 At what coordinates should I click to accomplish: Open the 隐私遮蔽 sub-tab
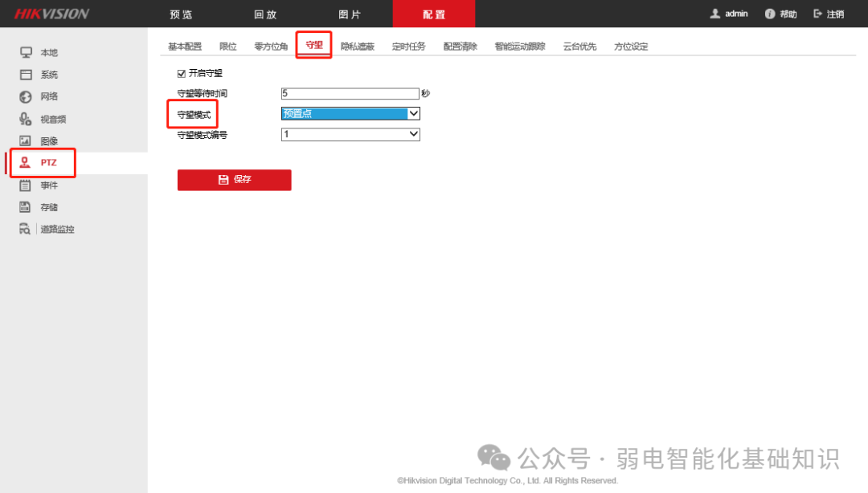click(x=358, y=47)
